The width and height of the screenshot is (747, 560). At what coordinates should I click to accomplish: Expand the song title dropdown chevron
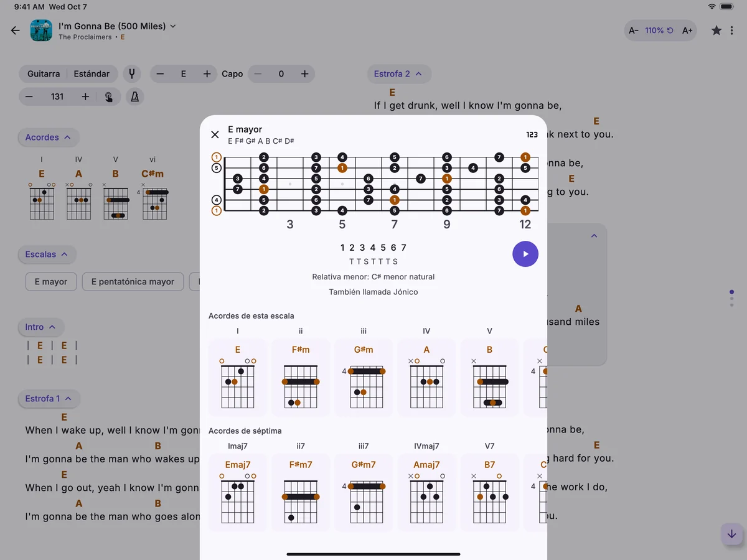[173, 26]
